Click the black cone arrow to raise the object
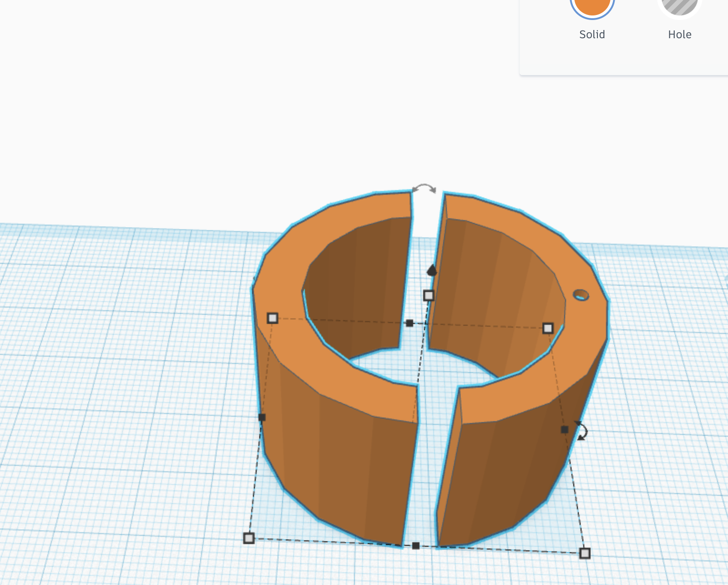 [432, 270]
